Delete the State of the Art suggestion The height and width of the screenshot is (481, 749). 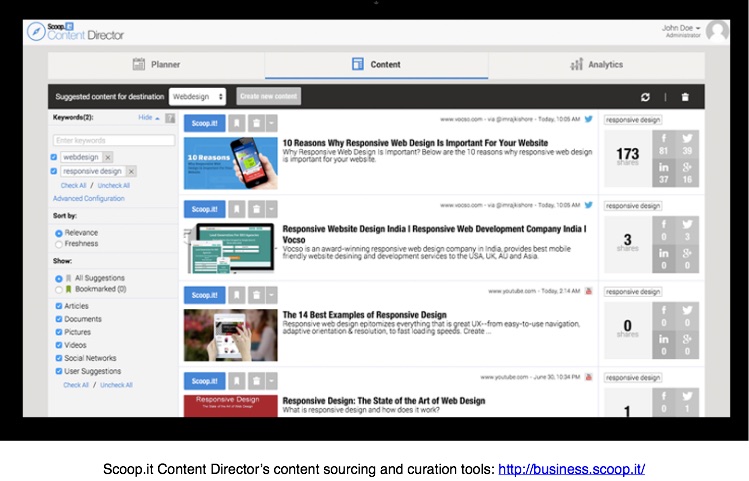click(x=256, y=381)
